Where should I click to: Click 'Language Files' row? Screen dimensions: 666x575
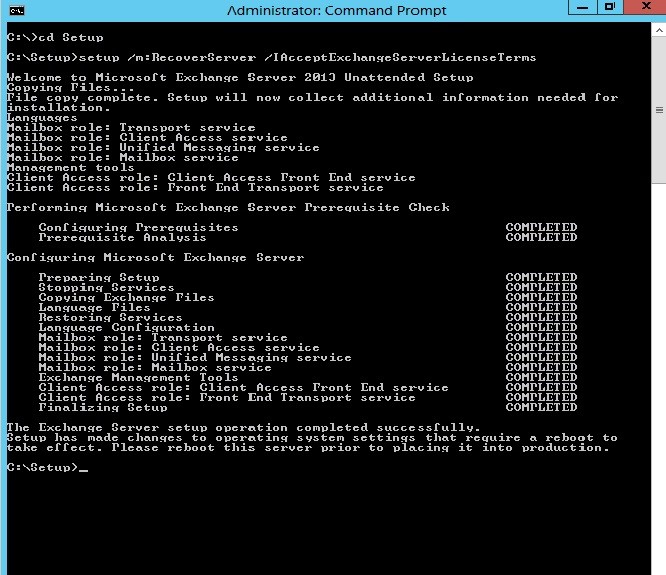pyautogui.click(x=308, y=307)
